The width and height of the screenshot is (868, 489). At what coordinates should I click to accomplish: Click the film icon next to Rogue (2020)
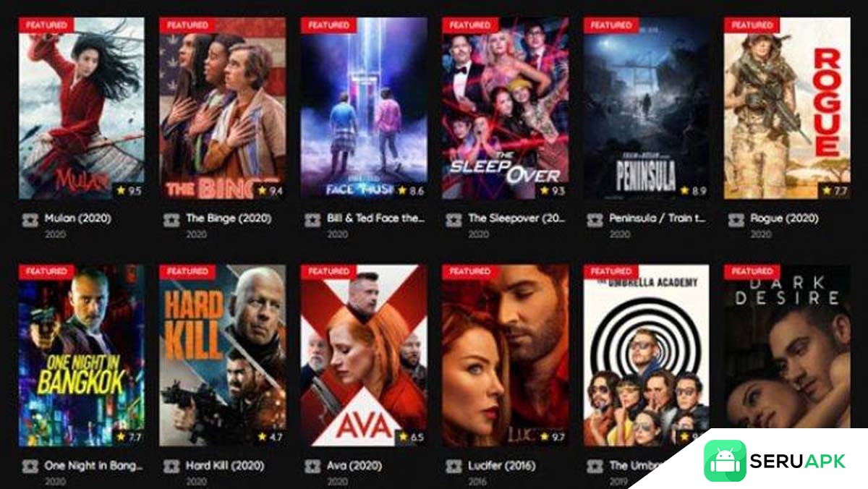(x=736, y=219)
